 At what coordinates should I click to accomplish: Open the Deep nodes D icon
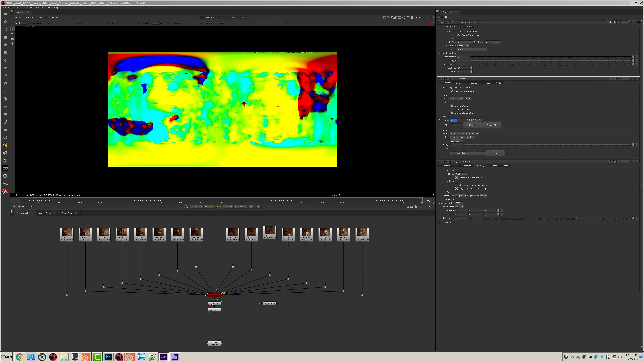(5, 99)
